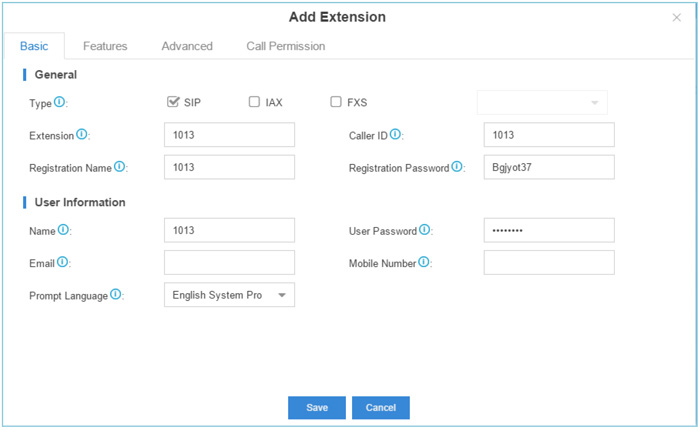Image resolution: width=700 pixels, height=430 pixels.
Task: Click the Email input field
Action: coord(229,263)
